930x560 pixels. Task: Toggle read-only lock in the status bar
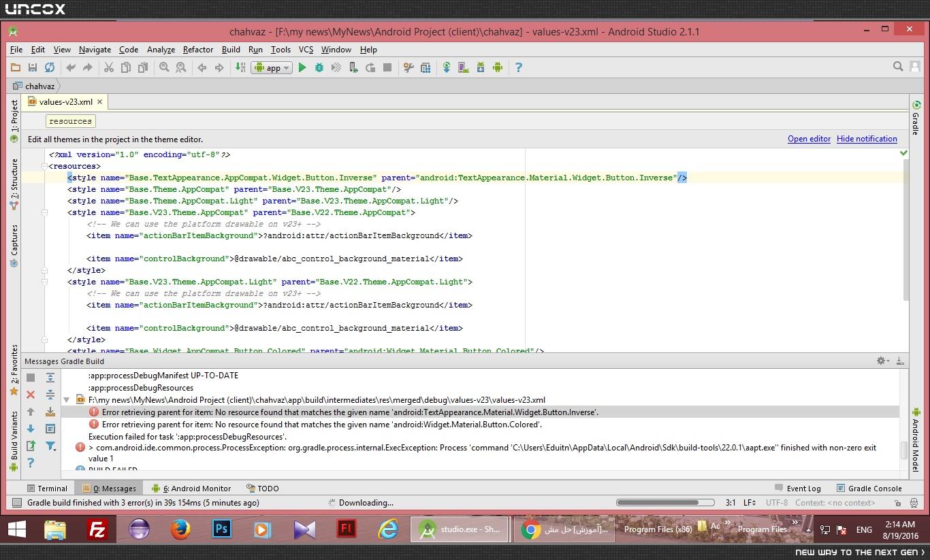(x=897, y=503)
